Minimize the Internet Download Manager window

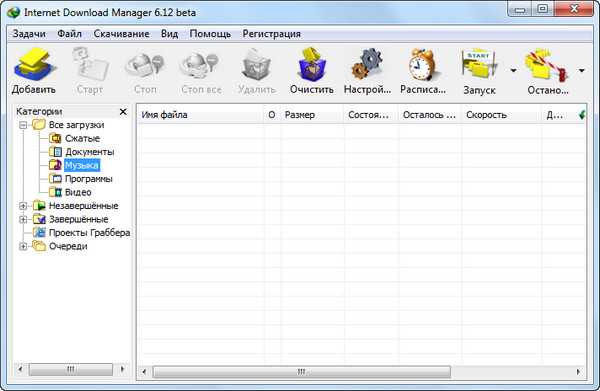(520, 9)
